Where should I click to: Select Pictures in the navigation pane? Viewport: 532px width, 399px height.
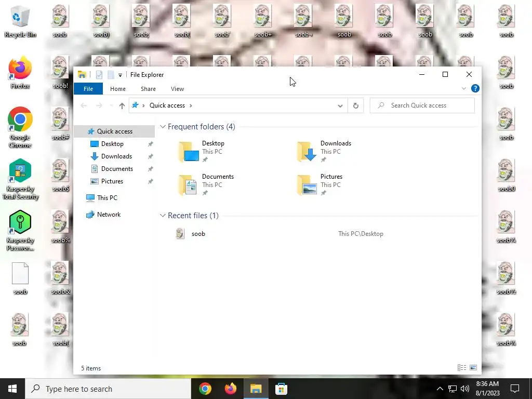(x=112, y=181)
